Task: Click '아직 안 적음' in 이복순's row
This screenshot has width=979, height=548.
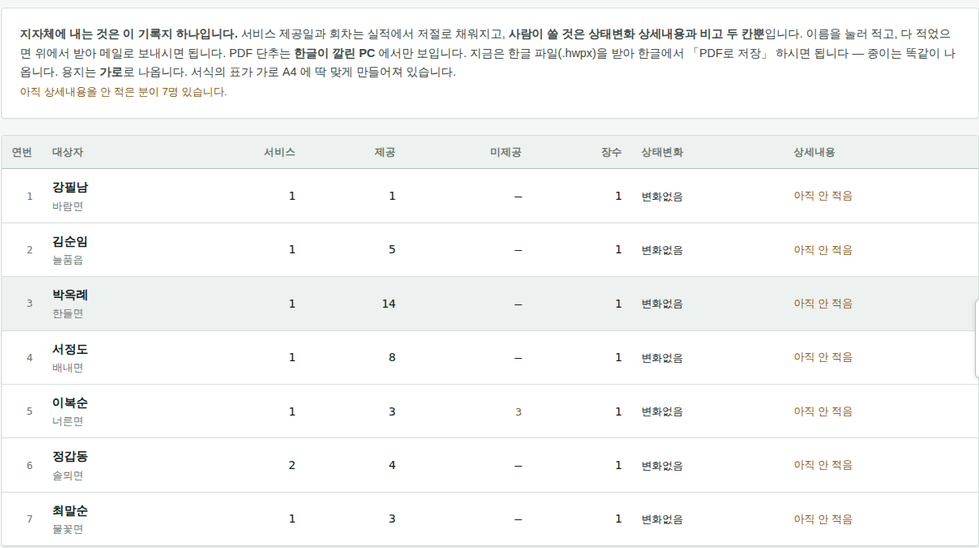Action: (823, 411)
